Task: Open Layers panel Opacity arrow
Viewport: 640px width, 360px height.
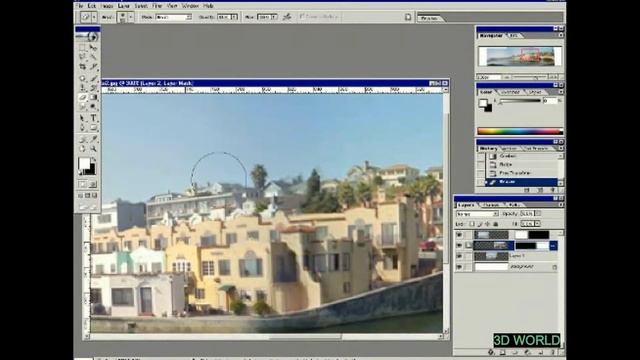Action: pos(538,214)
